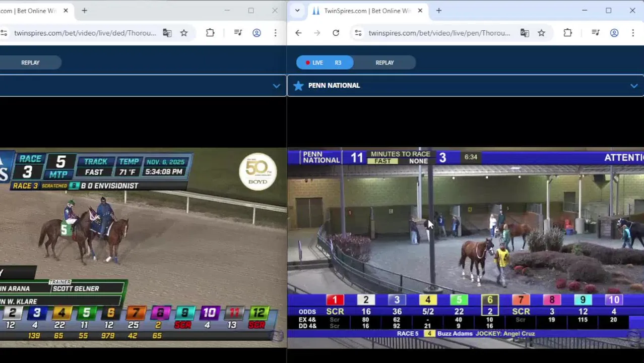Close the left window's TwinSpires tab

pyautogui.click(x=66, y=11)
